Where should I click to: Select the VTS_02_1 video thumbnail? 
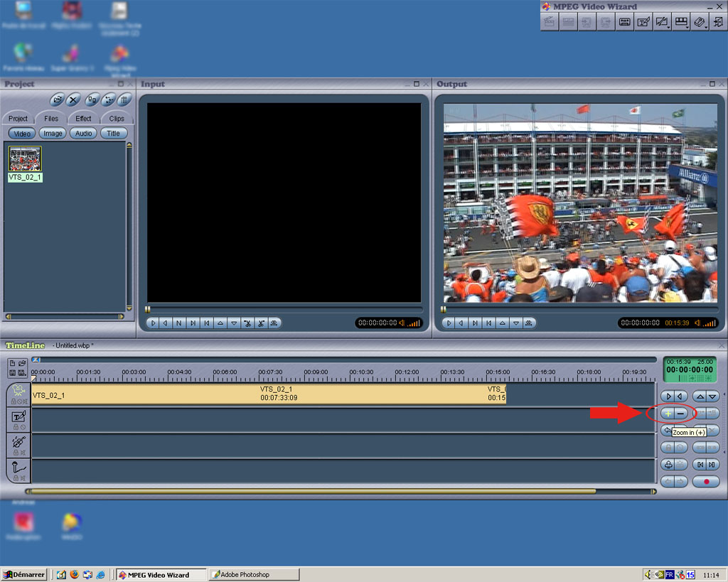pos(25,159)
